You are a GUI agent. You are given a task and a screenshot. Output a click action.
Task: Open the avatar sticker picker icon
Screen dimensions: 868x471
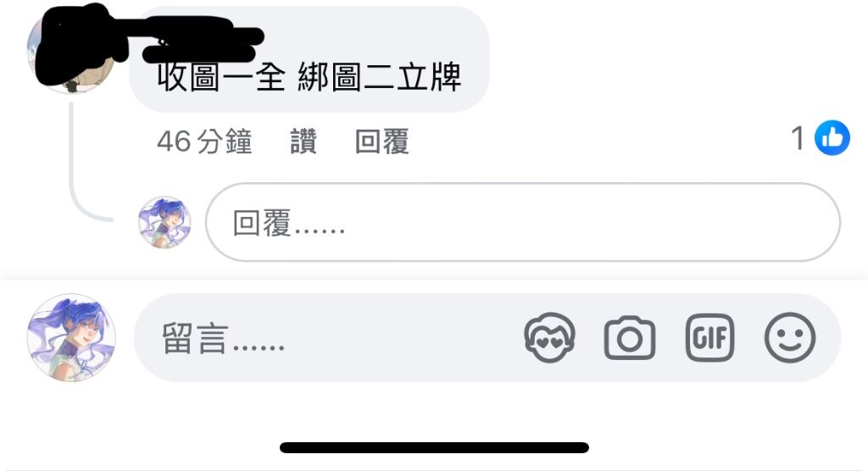pos(549,338)
